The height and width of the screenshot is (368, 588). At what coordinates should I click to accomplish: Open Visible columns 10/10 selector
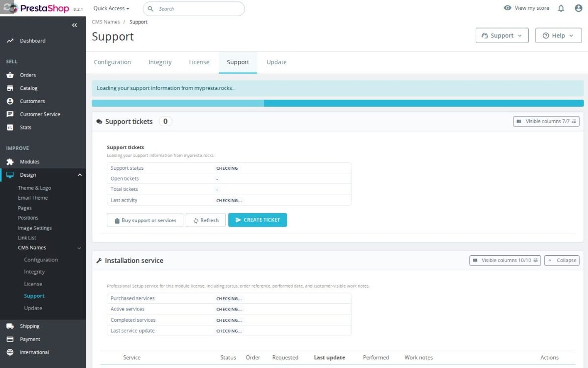[x=505, y=260]
